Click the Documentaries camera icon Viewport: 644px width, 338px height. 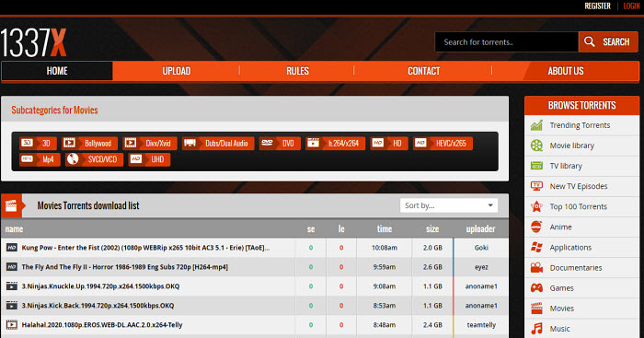click(x=536, y=268)
